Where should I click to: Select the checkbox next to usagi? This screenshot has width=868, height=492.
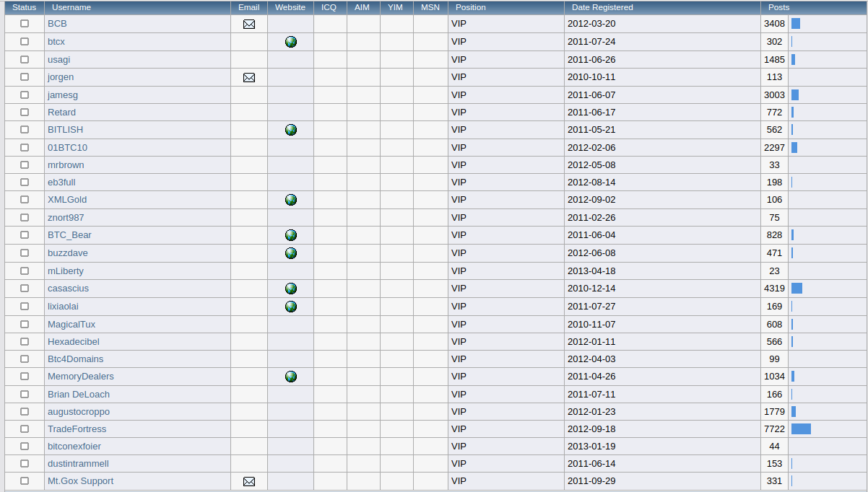pyautogui.click(x=25, y=59)
